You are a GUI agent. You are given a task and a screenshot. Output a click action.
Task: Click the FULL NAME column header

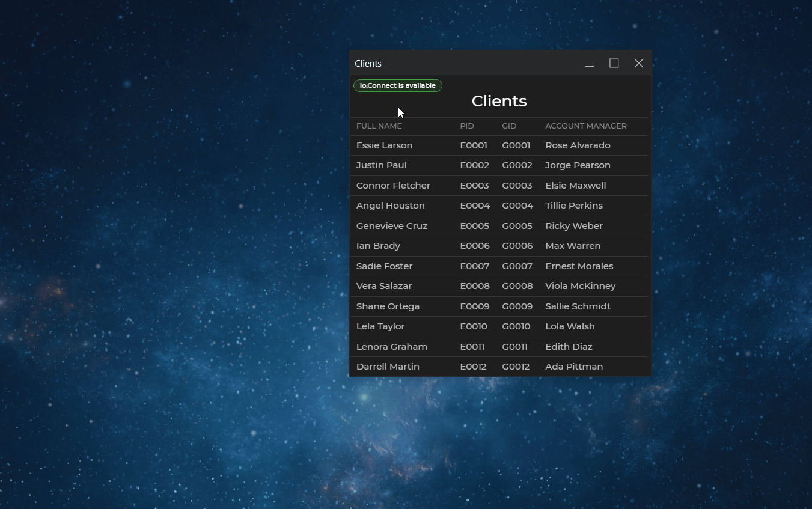point(379,126)
